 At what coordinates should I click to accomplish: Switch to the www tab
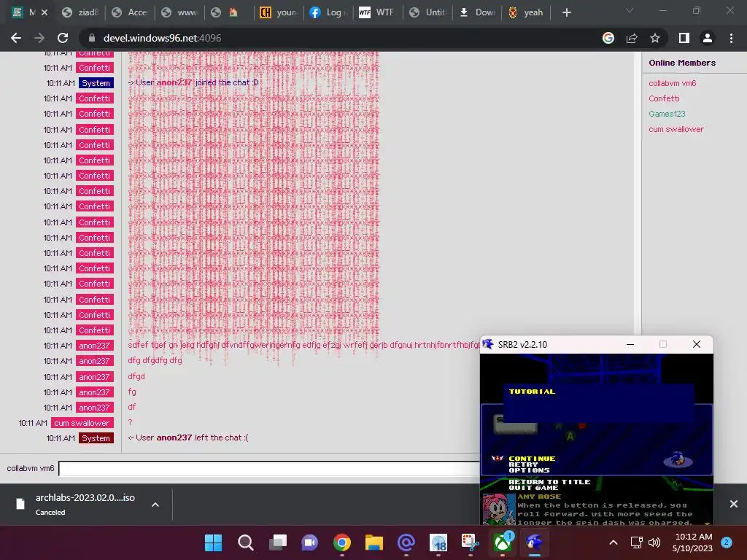(x=179, y=12)
